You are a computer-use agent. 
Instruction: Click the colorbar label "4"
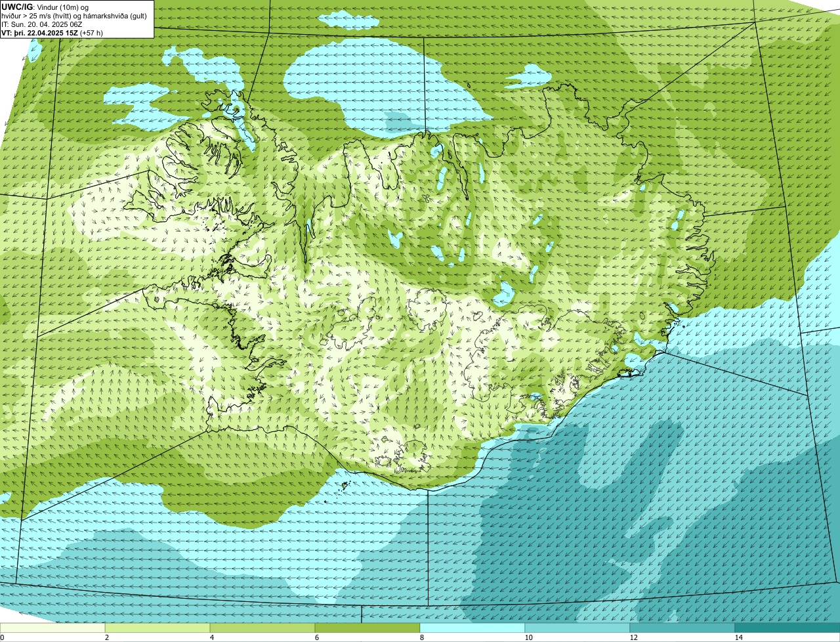pyautogui.click(x=211, y=637)
